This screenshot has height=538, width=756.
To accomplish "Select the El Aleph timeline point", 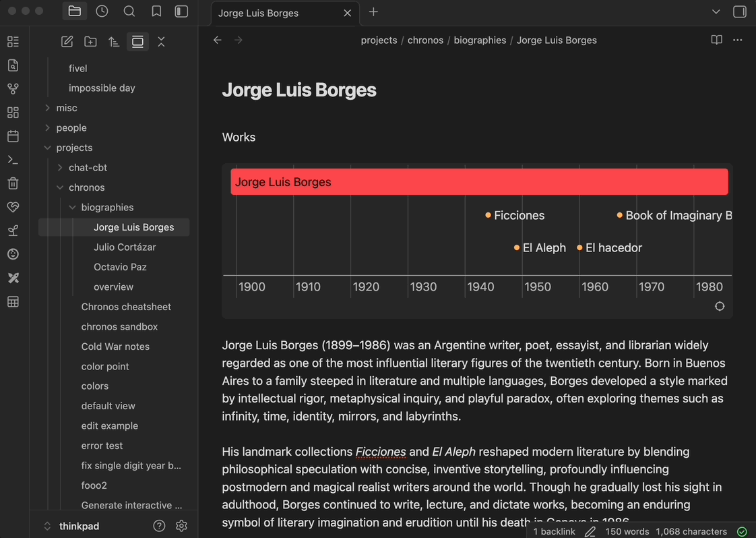I will [x=540, y=247].
